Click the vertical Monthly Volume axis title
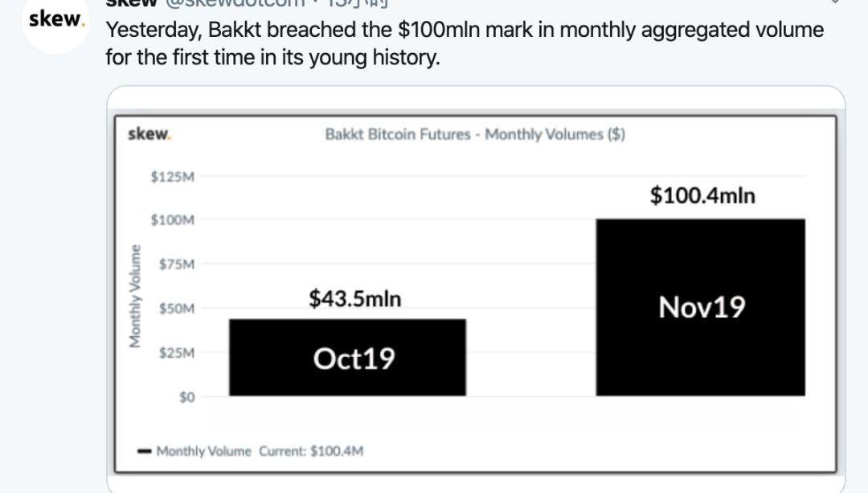The image size is (868, 493). point(134,296)
